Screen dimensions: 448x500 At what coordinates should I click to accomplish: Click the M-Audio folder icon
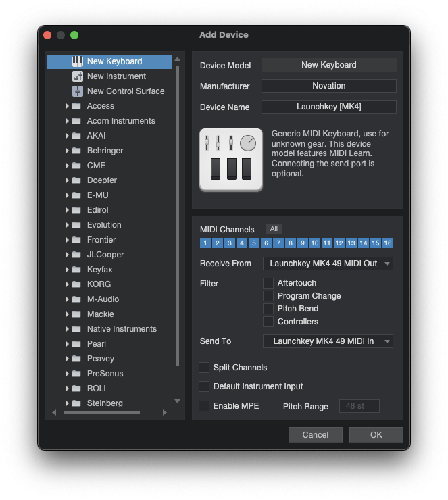point(76,299)
